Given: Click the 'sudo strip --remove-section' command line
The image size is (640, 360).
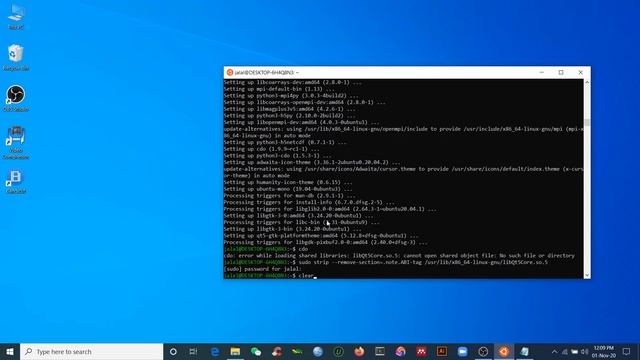Looking at the screenshot, I should click(x=386, y=262).
